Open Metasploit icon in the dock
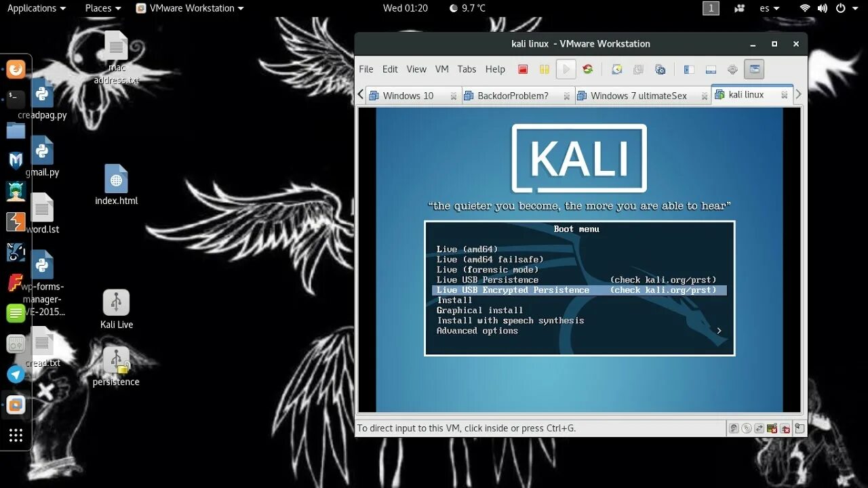Image resolution: width=868 pixels, height=488 pixels. [x=16, y=161]
